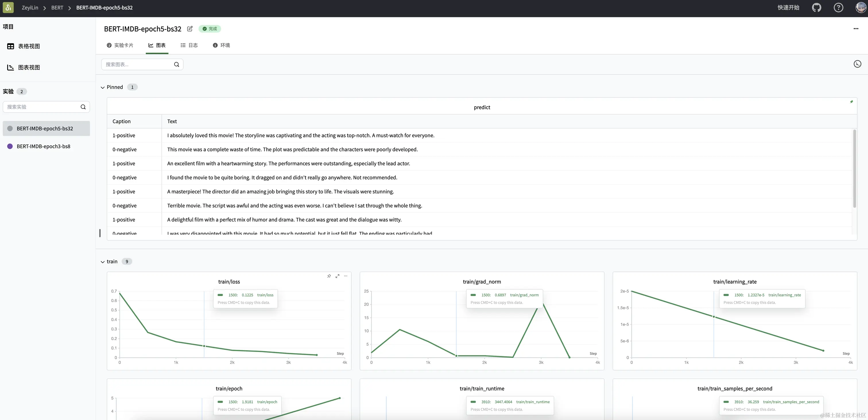868x420 pixels.
Task: Switch to the 日志 tab
Action: pos(189,45)
